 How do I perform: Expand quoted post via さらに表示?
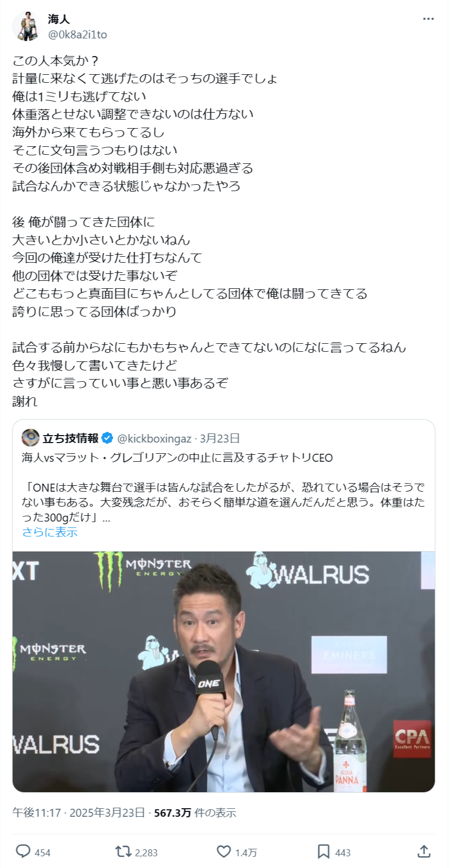[50, 532]
